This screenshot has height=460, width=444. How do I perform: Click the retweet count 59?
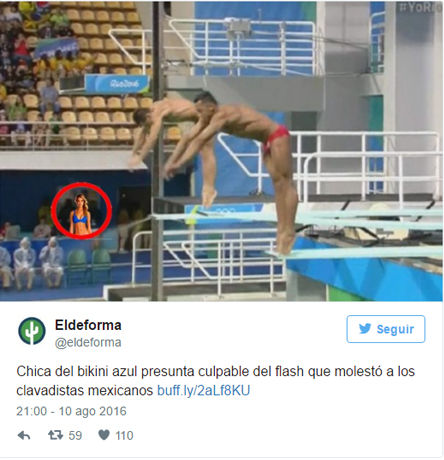click(75, 435)
